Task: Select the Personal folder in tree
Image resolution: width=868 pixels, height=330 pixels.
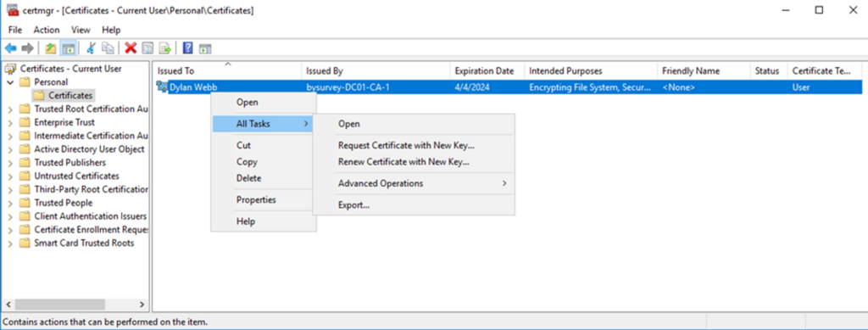Action: [43, 82]
